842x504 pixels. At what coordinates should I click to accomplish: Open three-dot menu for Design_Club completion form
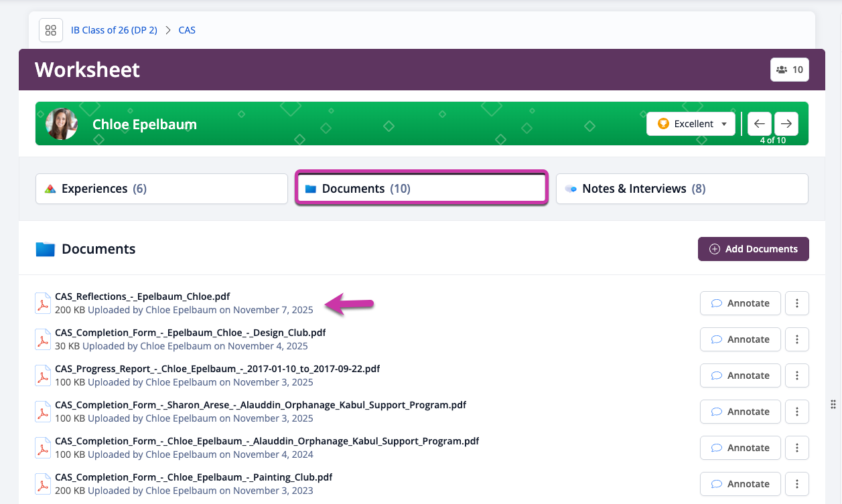pos(796,339)
